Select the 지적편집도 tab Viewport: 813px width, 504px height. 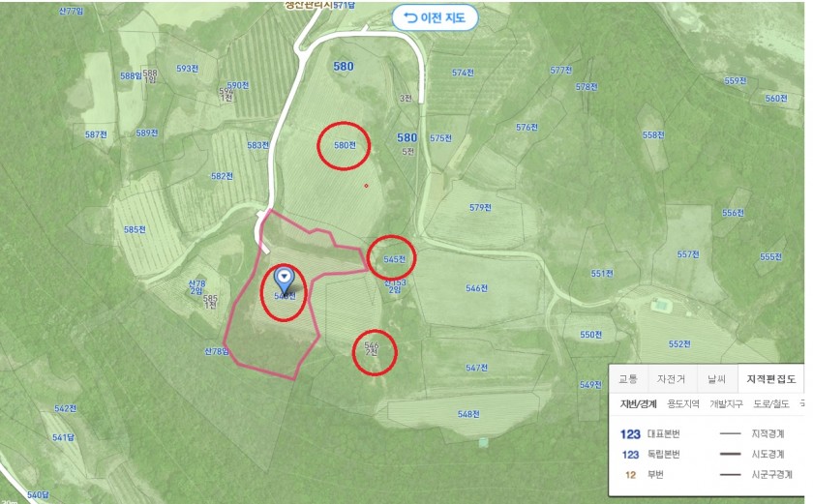coord(770,378)
